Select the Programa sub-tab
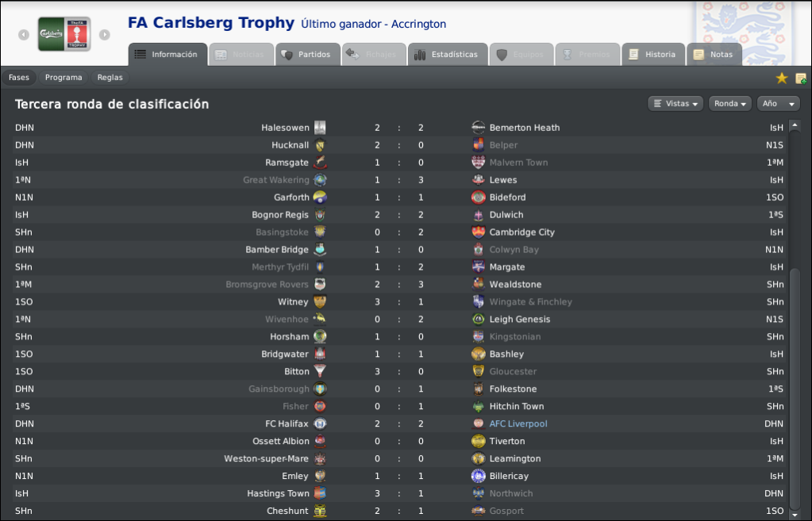This screenshot has height=521, width=812. point(63,78)
